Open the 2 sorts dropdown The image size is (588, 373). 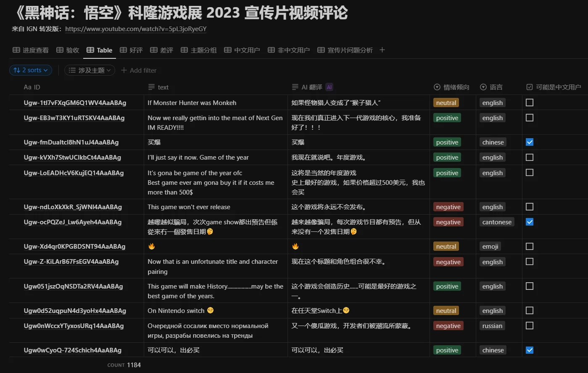(31, 70)
